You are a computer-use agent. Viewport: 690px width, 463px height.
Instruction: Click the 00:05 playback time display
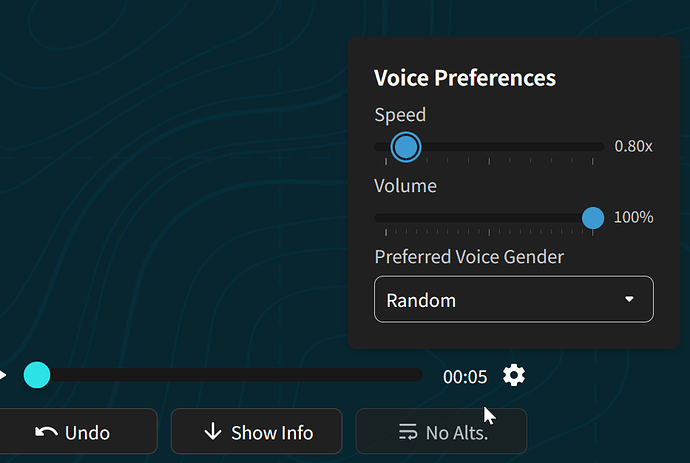click(x=465, y=377)
